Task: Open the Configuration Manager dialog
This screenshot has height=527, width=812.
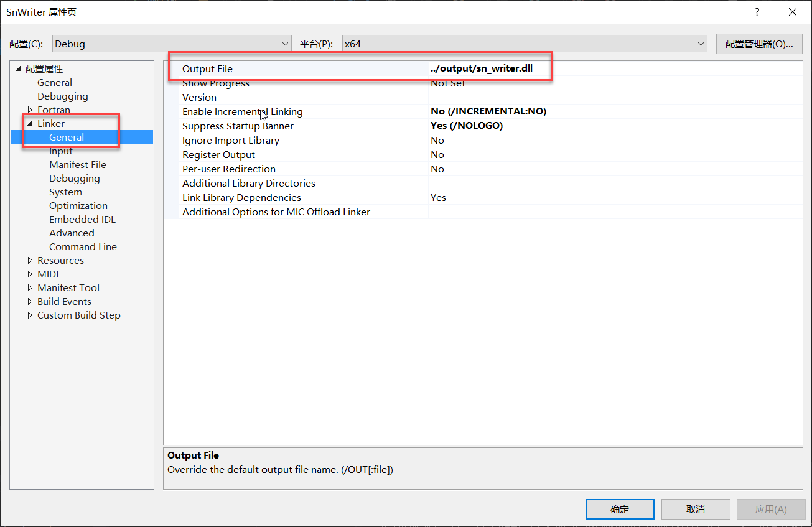Action: click(758, 44)
